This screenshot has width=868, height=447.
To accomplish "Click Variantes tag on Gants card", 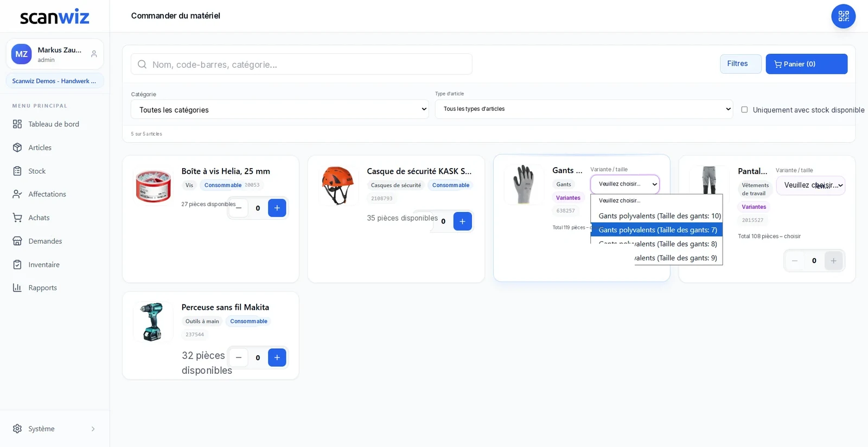I will 568,198.
